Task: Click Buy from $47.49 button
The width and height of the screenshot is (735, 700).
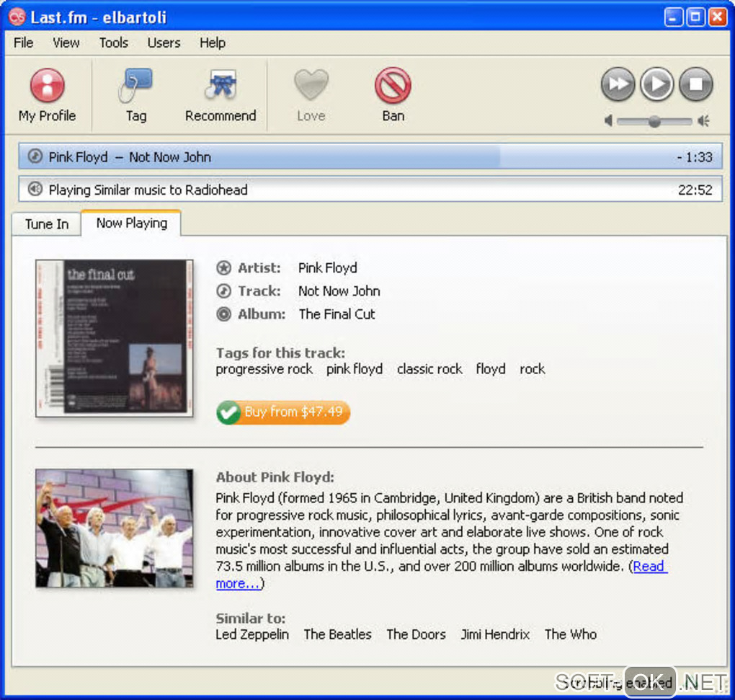Action: tap(283, 412)
